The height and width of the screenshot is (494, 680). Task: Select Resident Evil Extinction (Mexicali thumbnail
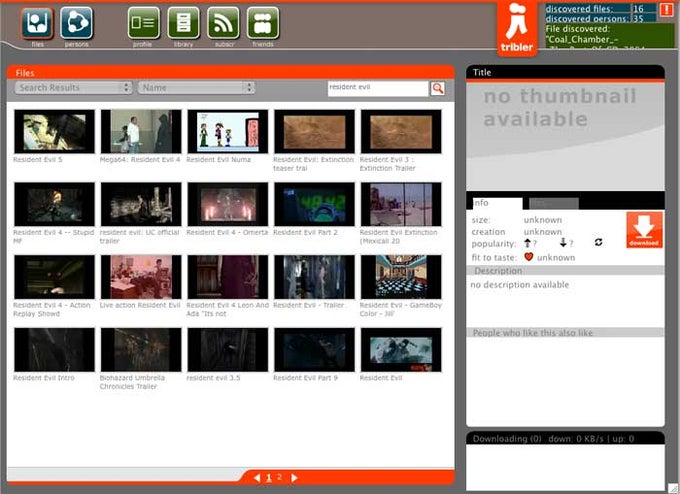point(401,204)
